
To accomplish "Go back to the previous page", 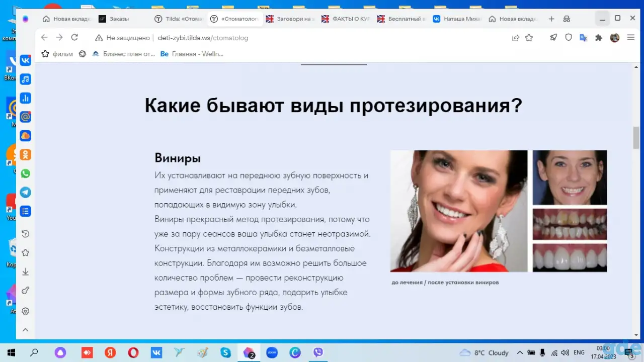I will click(44, 38).
